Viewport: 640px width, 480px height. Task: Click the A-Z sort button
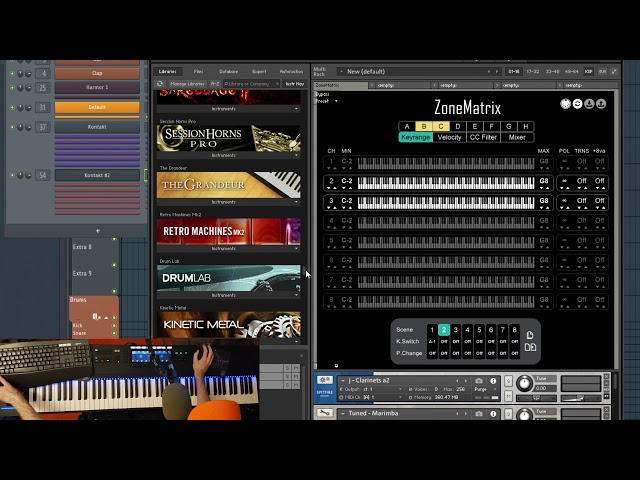click(x=215, y=84)
